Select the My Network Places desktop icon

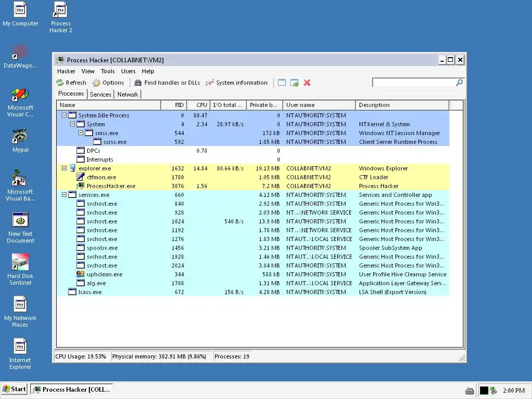pyautogui.click(x=20, y=312)
